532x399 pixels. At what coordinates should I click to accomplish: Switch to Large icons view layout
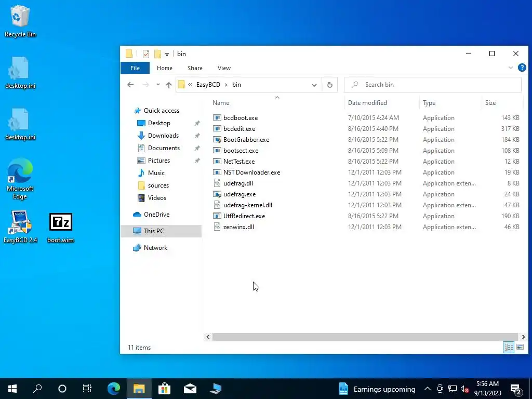(520, 347)
